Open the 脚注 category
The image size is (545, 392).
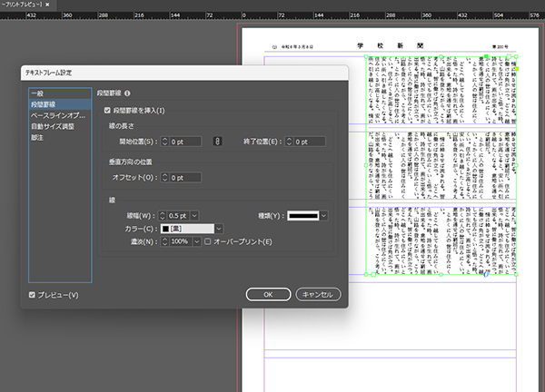(x=60, y=138)
